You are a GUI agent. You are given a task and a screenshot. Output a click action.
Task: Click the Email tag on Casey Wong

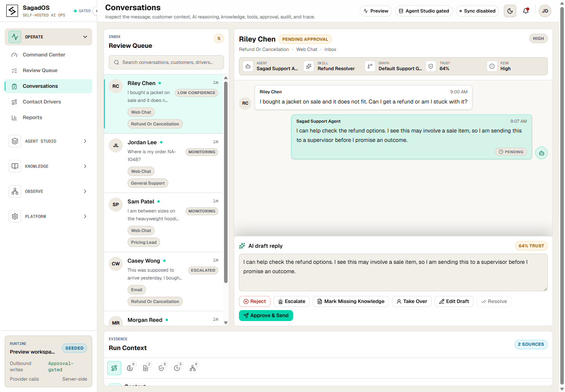tap(137, 290)
